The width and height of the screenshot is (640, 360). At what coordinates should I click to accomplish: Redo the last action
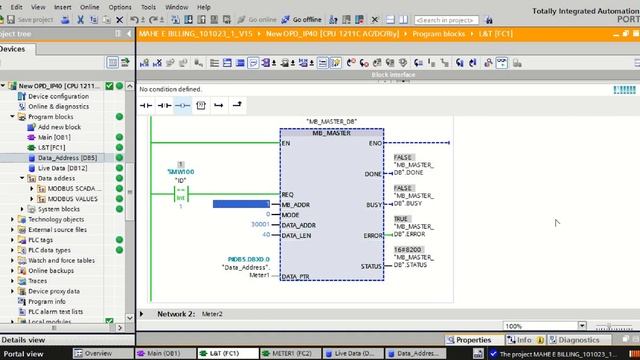(x=153, y=20)
